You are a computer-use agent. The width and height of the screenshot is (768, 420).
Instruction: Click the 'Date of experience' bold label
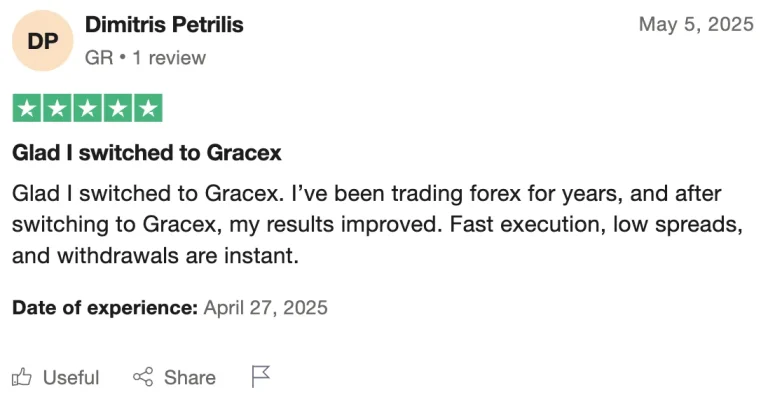[105, 308]
